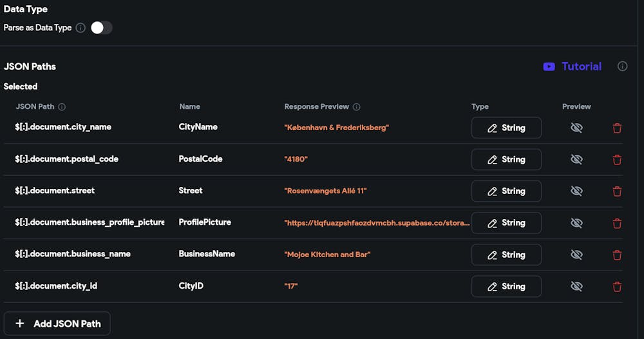Screen dimensions: 644x339
Task: Remove the Street JSON path with trash icon
Action: [617, 191]
